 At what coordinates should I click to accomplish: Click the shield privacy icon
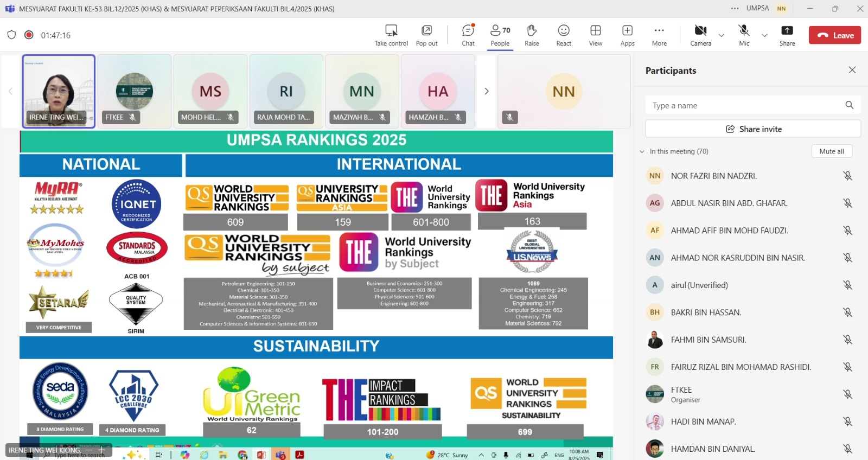click(x=11, y=35)
